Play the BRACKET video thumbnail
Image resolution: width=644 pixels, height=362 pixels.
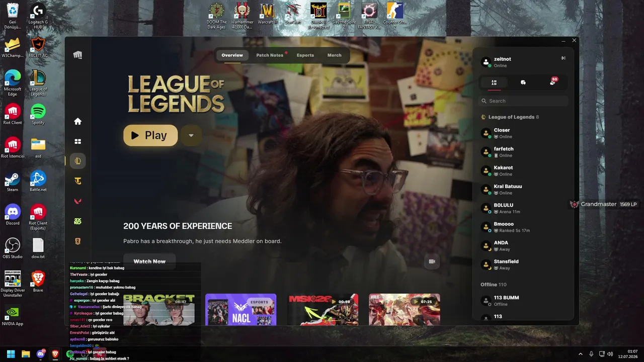coord(159,309)
